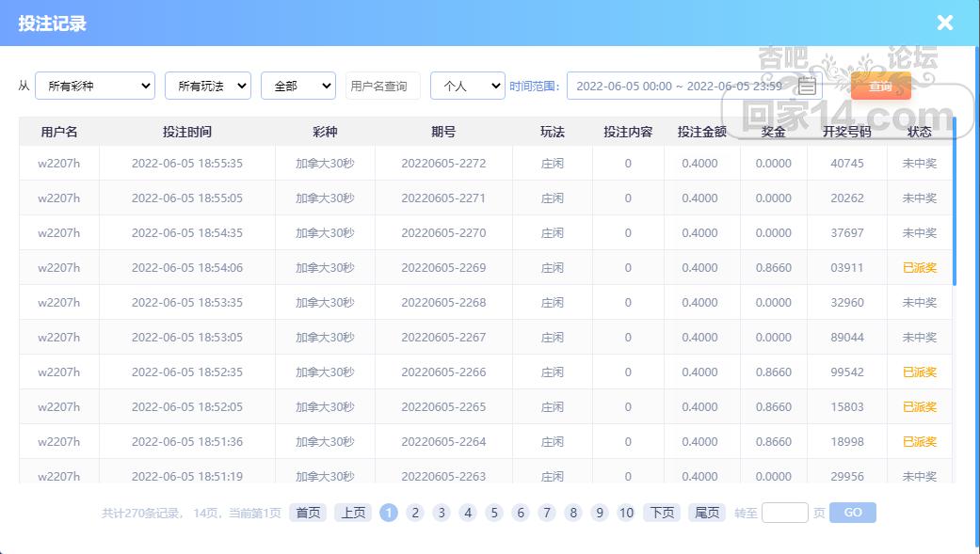Click the 投注时间 column header
The image size is (980, 554).
point(187,132)
